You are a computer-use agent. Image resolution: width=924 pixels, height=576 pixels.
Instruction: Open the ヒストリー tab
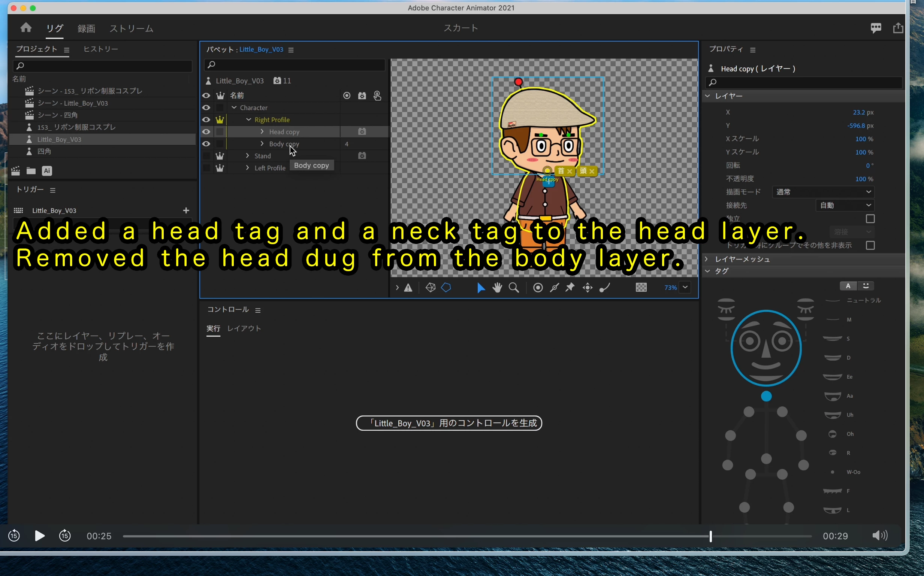pos(100,49)
